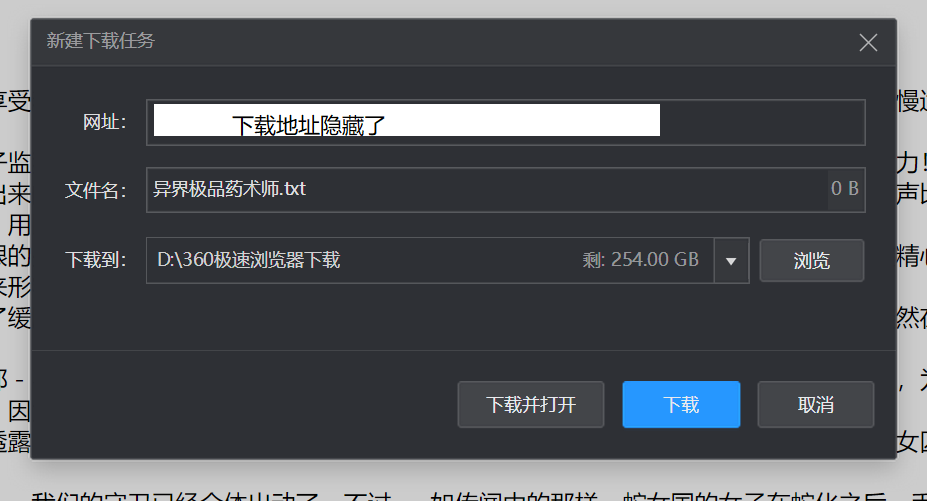Click the 新建下载任务 dialog title

101,41
